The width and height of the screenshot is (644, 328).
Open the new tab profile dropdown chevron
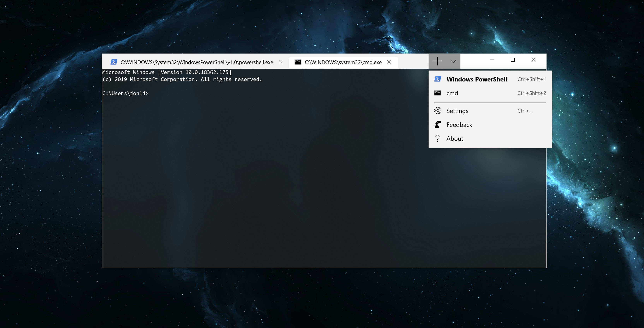(x=453, y=61)
